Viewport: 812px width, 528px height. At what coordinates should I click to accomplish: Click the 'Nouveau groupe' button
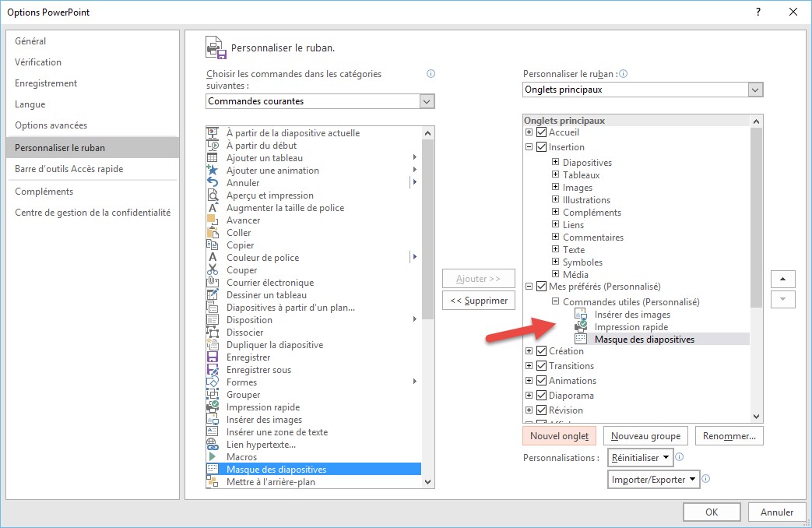click(x=645, y=436)
